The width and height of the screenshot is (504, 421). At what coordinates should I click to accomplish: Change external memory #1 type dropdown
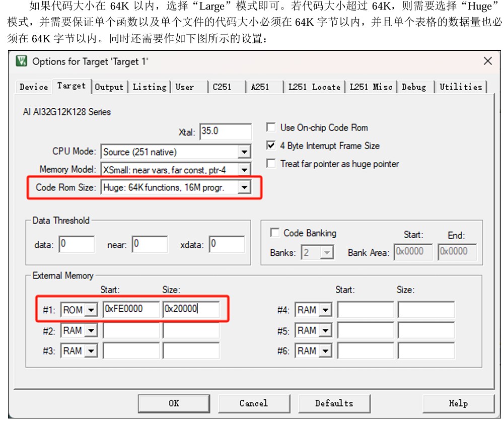91,310
